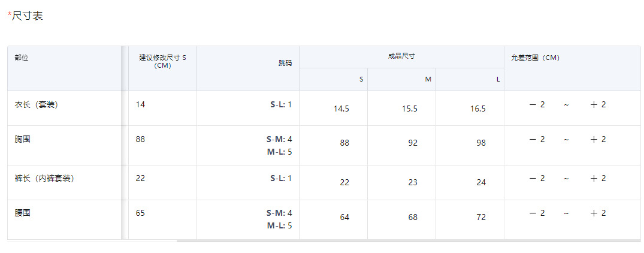
Task: Click the L finished size 16.5 cell
Action: (x=477, y=109)
